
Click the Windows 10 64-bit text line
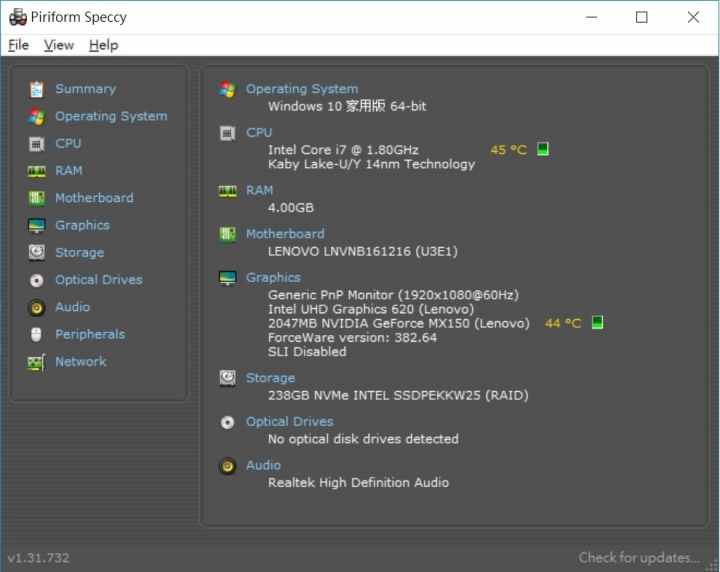pos(347,106)
